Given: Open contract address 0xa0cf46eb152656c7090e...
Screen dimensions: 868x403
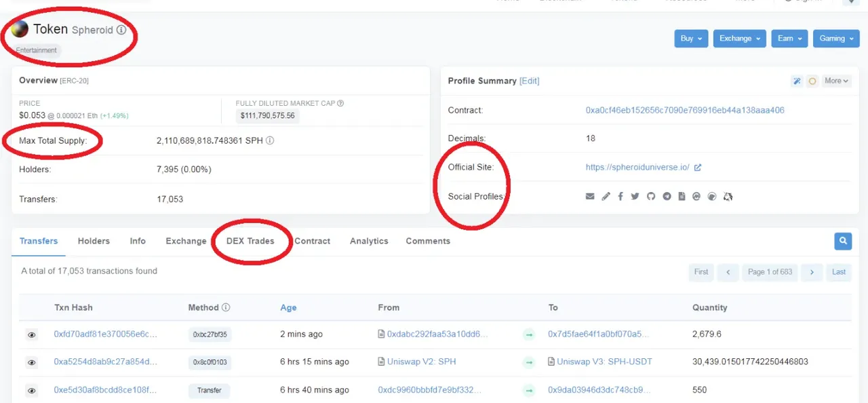Looking at the screenshot, I should 685,110.
